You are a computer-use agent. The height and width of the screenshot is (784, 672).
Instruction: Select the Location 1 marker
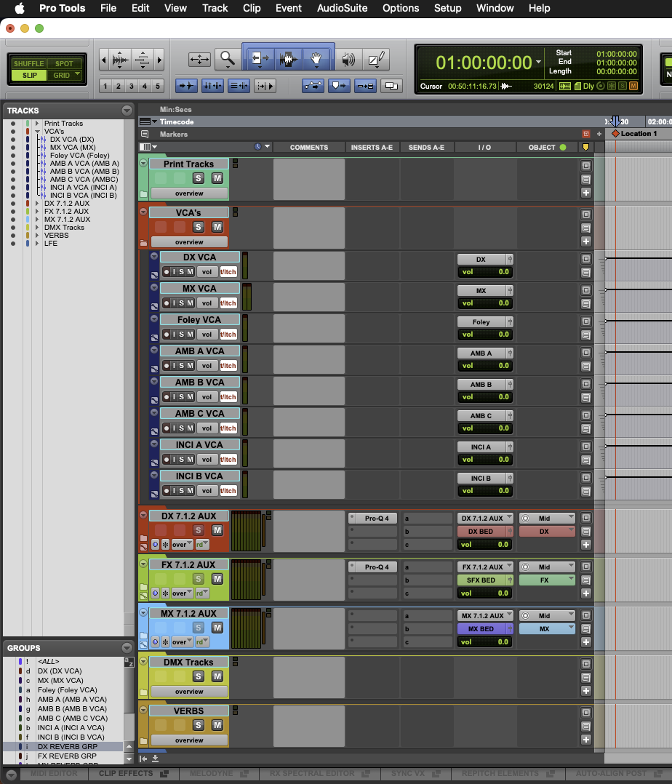click(x=634, y=134)
